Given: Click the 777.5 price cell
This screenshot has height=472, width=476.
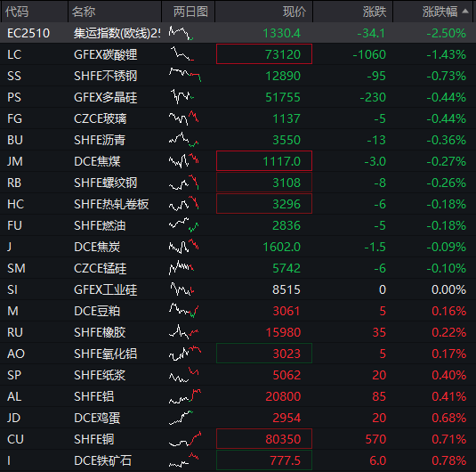Looking at the screenshot, I should 264,460.
